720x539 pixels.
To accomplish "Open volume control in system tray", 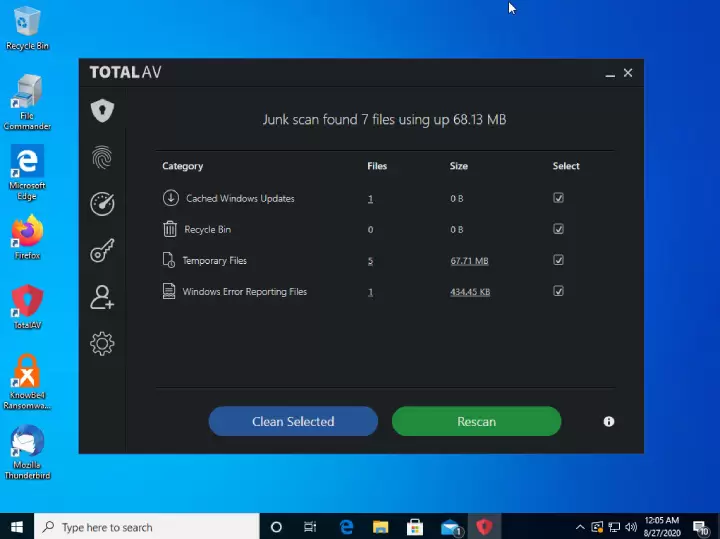I will click(631, 527).
